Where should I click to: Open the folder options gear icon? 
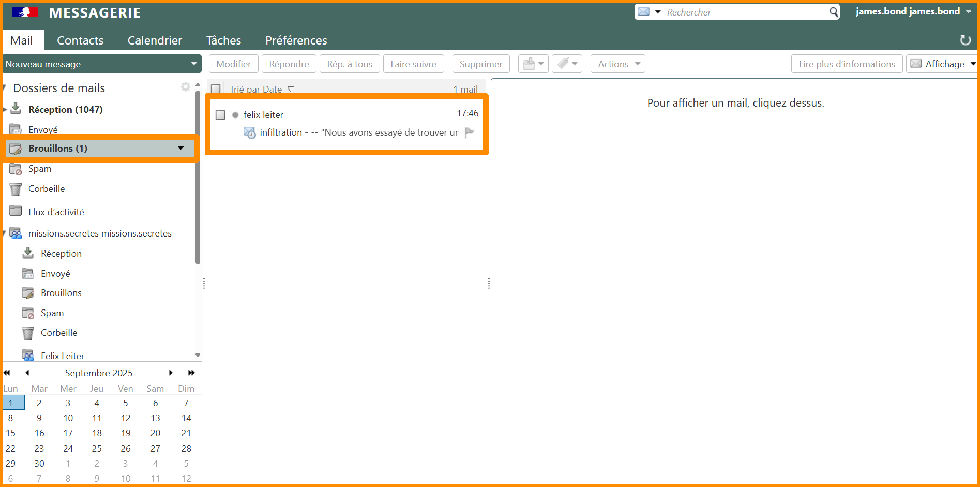(185, 87)
